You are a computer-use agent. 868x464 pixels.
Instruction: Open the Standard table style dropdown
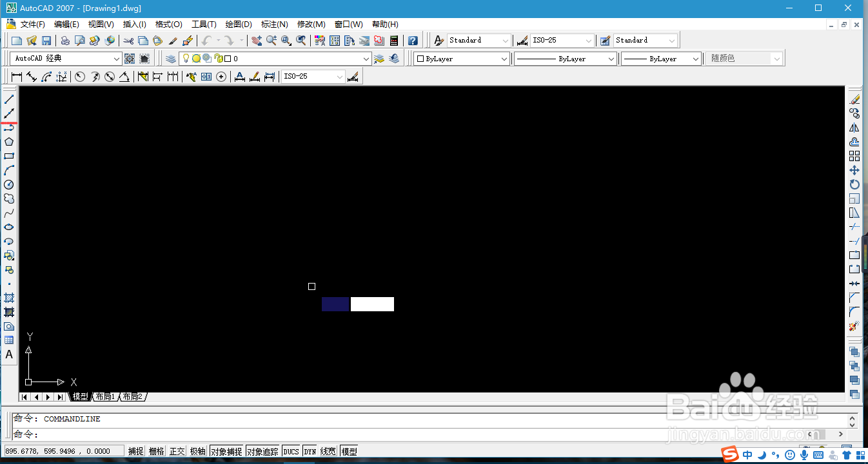pyautogui.click(x=672, y=41)
